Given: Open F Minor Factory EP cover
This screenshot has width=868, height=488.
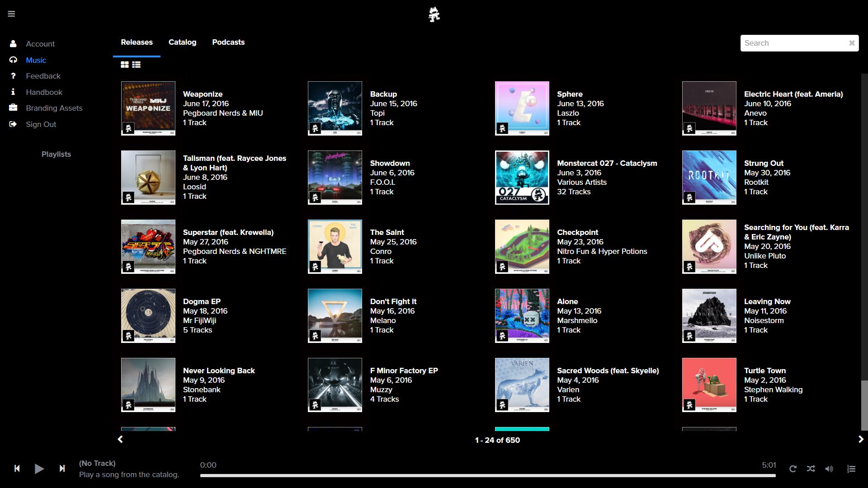Looking at the screenshot, I should 335,385.
